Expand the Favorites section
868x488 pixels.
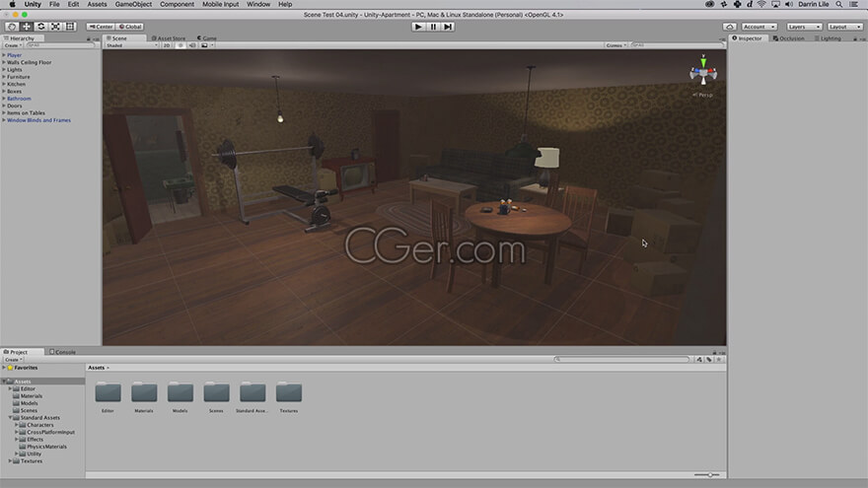pos(4,368)
